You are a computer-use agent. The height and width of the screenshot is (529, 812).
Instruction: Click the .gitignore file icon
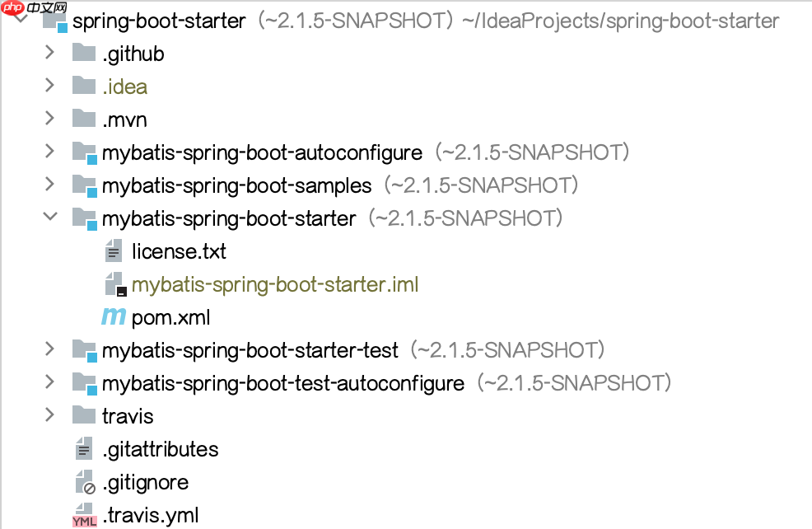click(84, 483)
